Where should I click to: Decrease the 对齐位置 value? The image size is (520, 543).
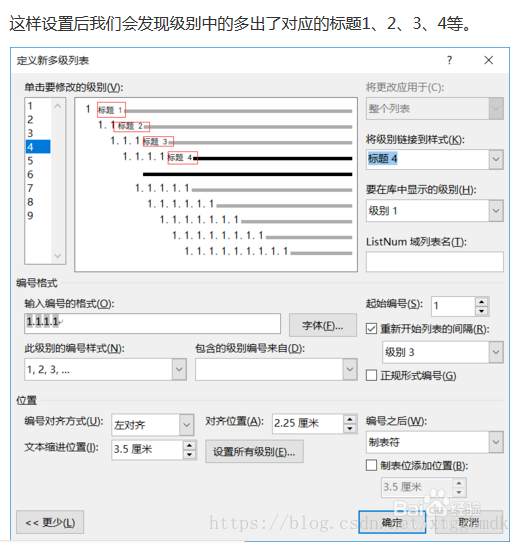point(350,429)
